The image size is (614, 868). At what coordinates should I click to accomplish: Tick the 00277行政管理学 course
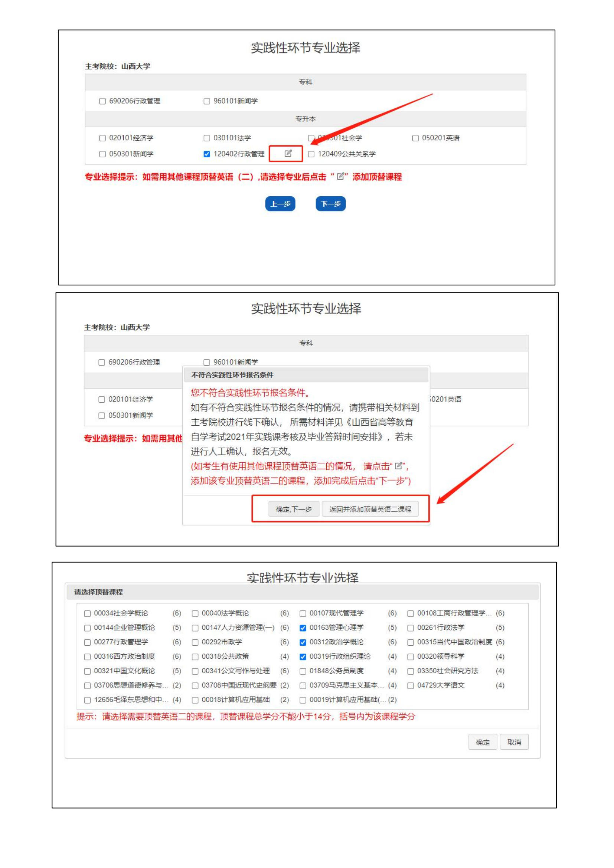click(87, 642)
